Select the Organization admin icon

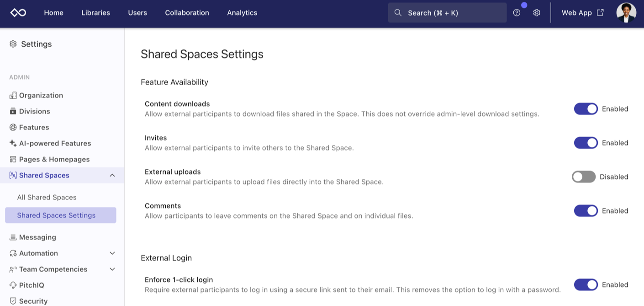click(x=12, y=95)
